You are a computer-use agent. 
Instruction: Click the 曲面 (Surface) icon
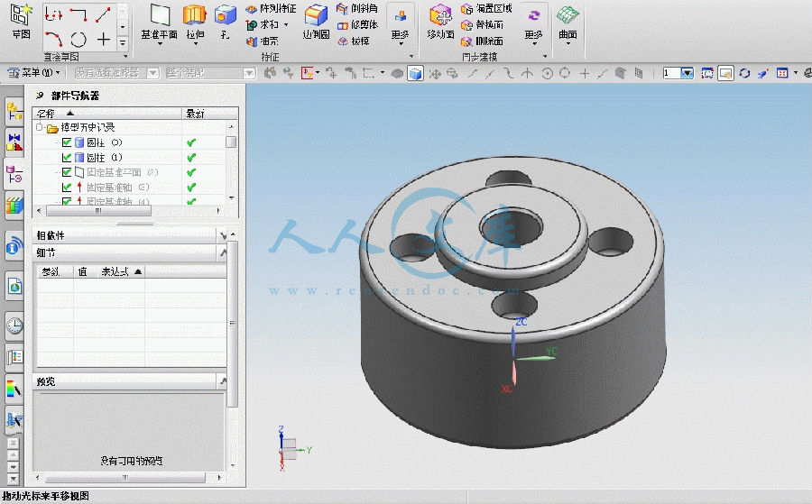point(568,15)
